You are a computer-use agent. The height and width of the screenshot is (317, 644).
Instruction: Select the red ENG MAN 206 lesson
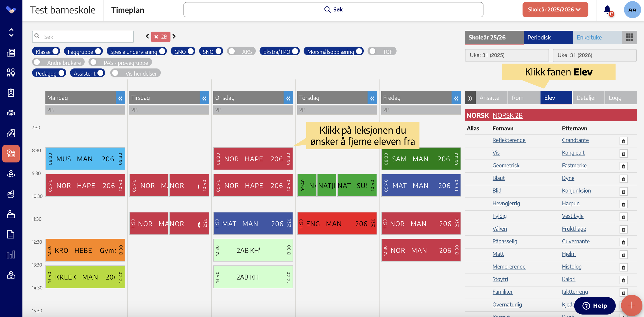[x=337, y=224]
